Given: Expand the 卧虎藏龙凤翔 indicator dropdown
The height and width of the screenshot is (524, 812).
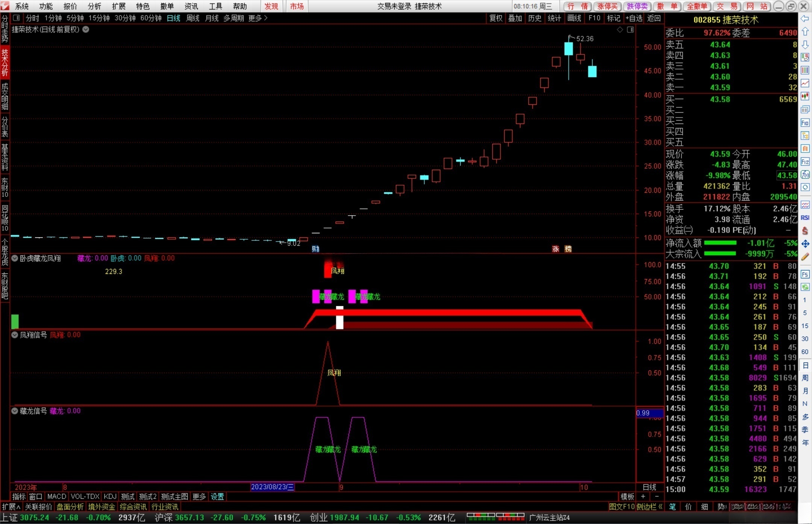Looking at the screenshot, I should pyautogui.click(x=15, y=258).
